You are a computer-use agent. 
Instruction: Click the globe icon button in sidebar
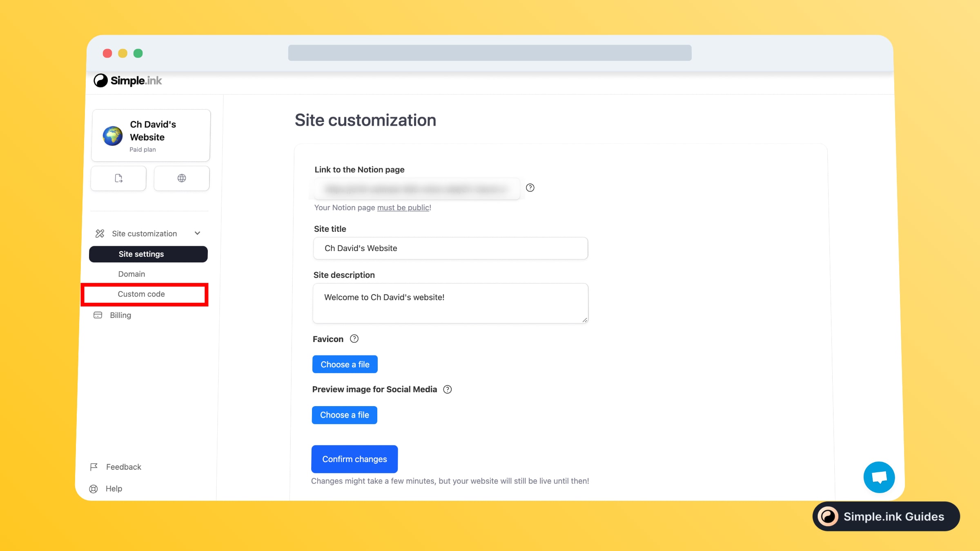[181, 178]
